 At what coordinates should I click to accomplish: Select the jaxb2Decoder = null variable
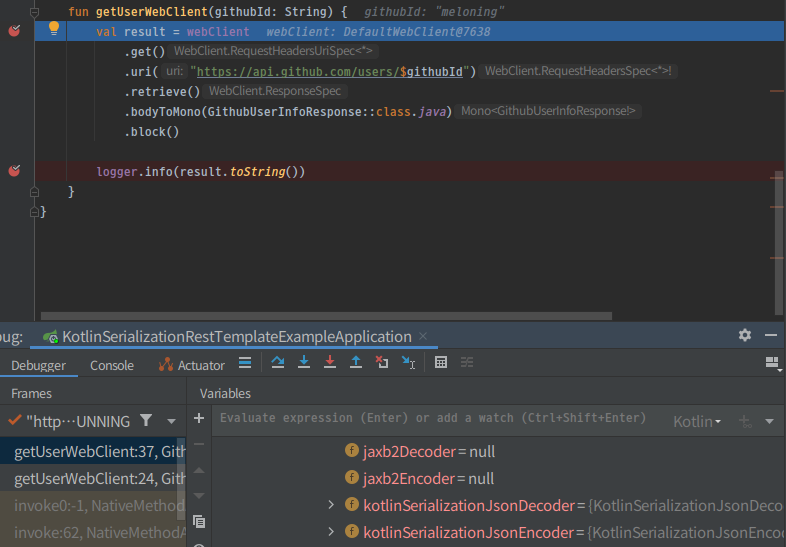tap(420, 452)
